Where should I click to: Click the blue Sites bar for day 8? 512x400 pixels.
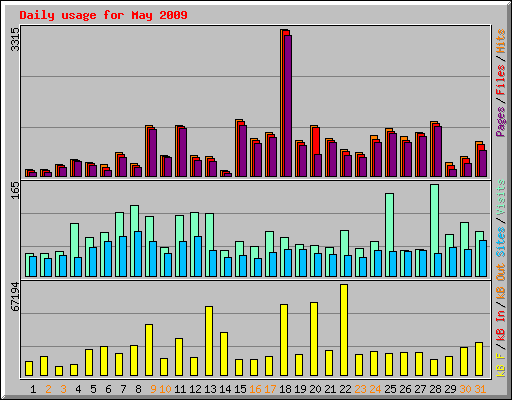click(138, 254)
